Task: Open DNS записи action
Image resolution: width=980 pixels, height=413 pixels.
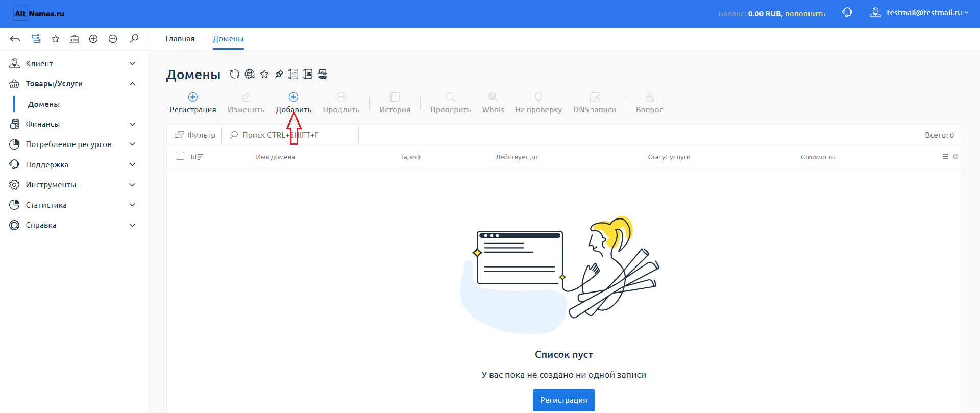Action: 595,103
